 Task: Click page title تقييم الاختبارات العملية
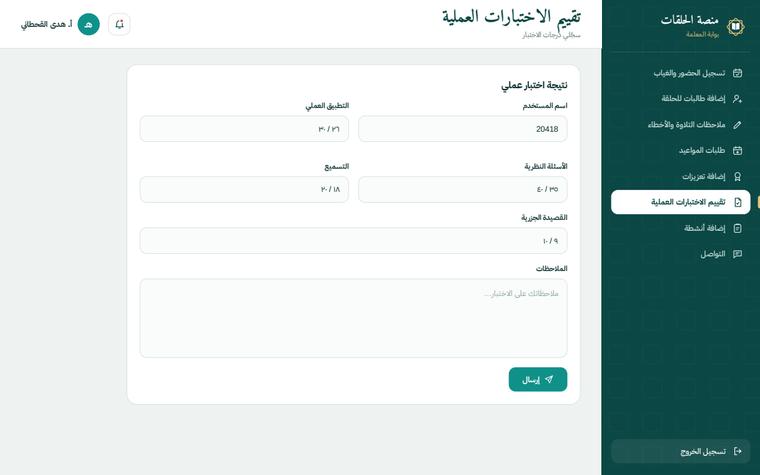point(511,17)
